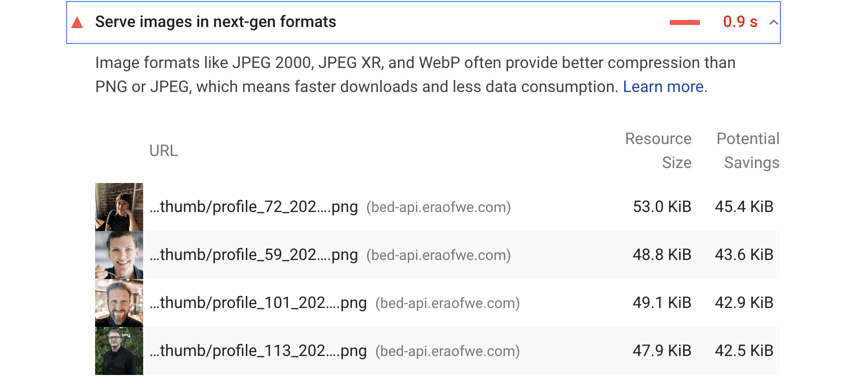868x385 pixels.
Task: Click the 43.6 KiB potential savings value
Action: coord(744,255)
